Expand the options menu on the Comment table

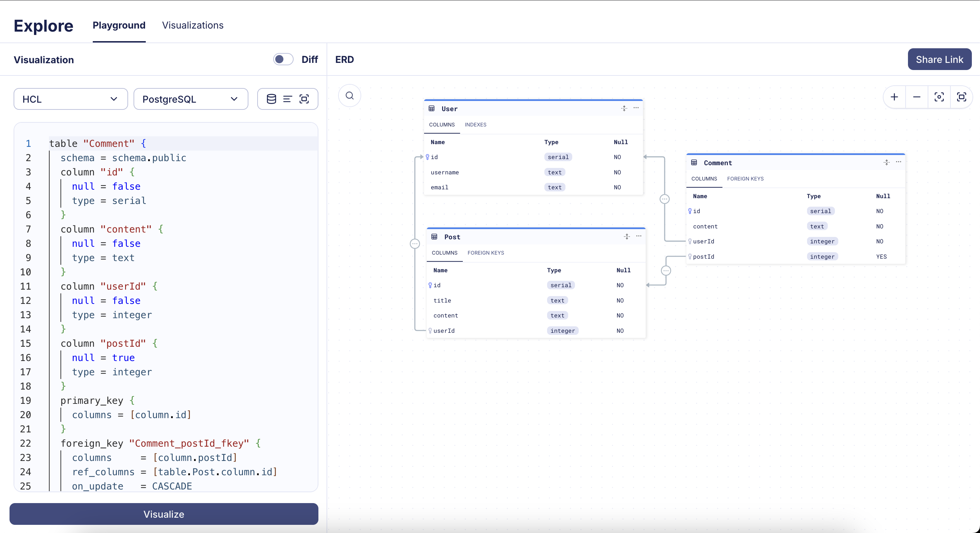point(898,162)
